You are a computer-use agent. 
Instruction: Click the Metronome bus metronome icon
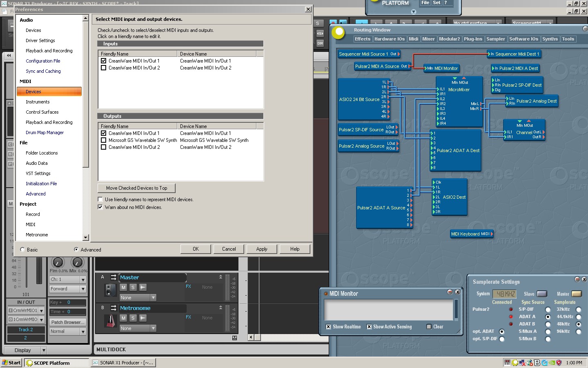point(110,321)
